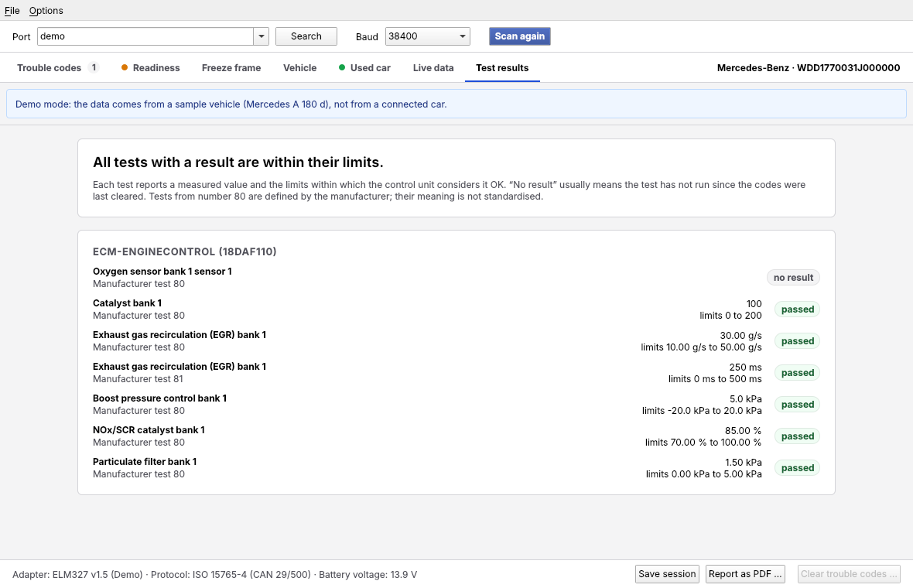The height and width of the screenshot is (588, 913).
Task: Click the green Used car status dot
Action: click(342, 67)
